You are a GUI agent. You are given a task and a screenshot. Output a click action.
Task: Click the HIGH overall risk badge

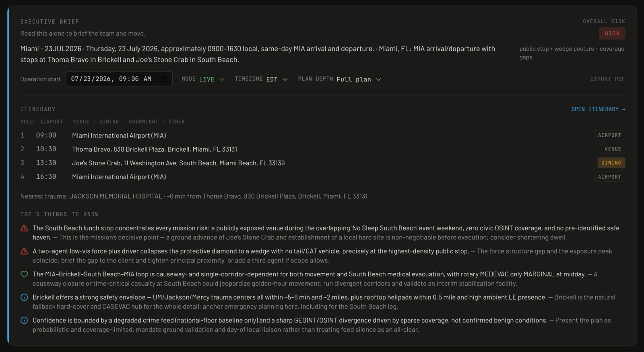click(612, 33)
